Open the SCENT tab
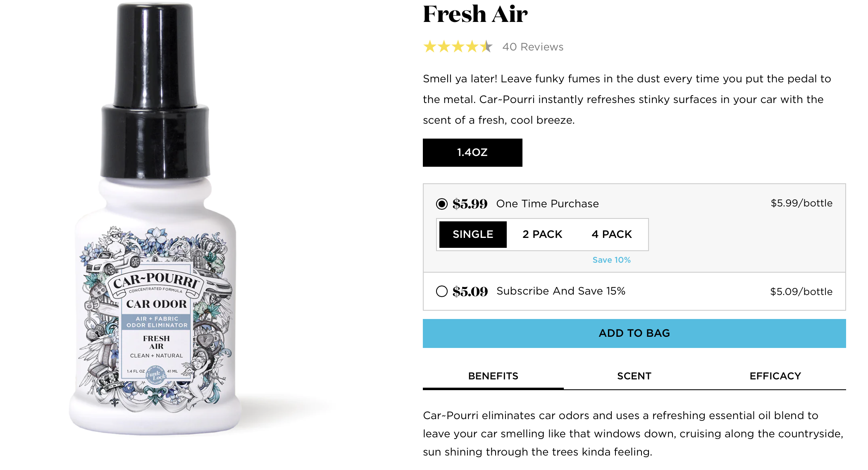This screenshot has height=470, width=868. coord(634,376)
